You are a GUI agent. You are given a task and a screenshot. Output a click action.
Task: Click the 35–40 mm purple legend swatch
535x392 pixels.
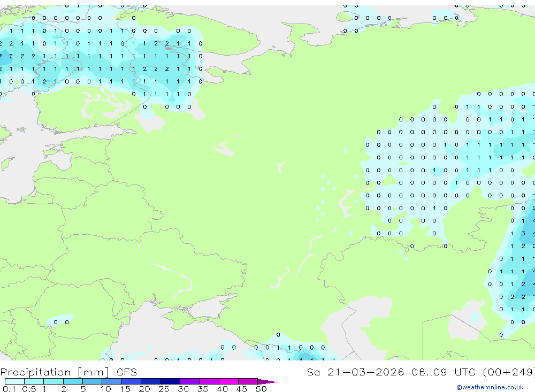(x=209, y=381)
